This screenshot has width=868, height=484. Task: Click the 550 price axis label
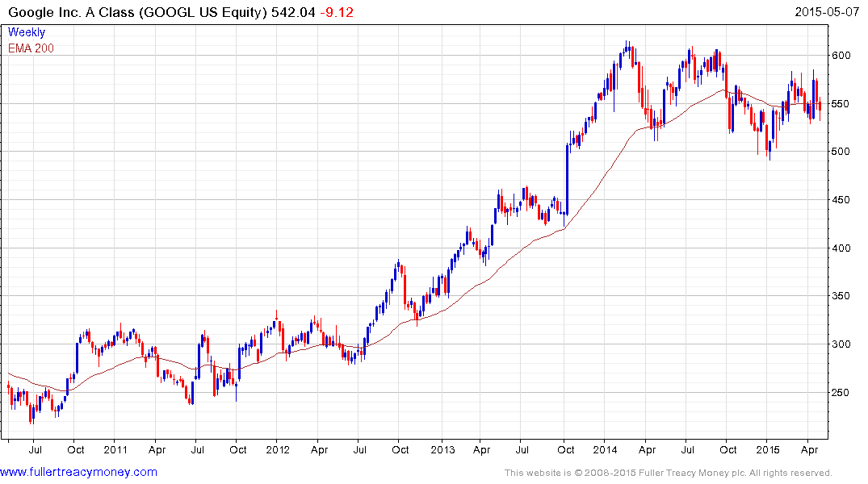pyautogui.click(x=841, y=103)
